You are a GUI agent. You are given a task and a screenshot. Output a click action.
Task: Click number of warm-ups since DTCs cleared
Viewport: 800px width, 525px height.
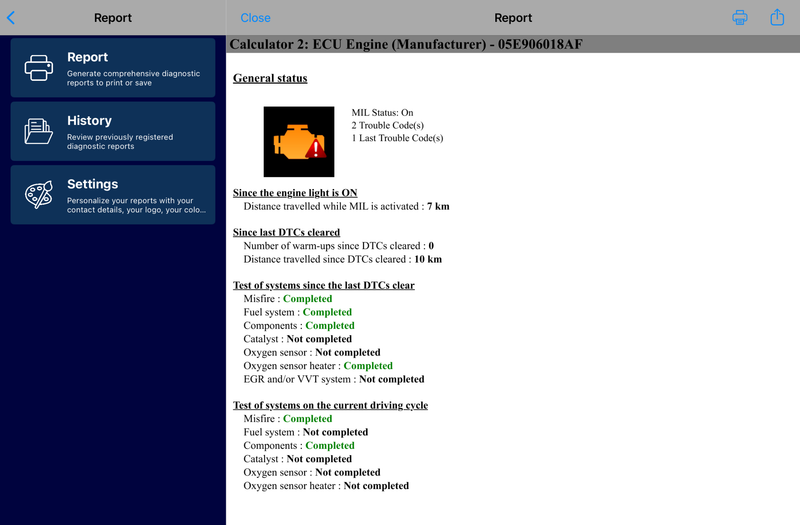[339, 245]
